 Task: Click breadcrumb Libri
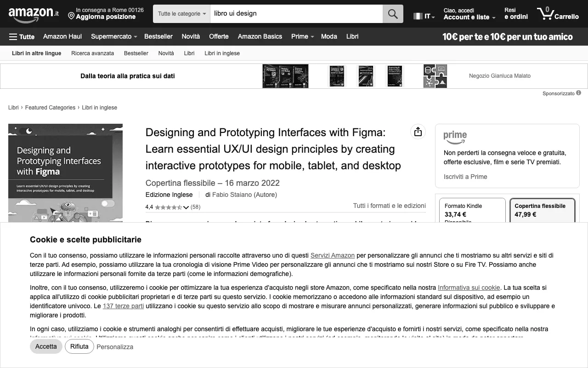click(13, 108)
